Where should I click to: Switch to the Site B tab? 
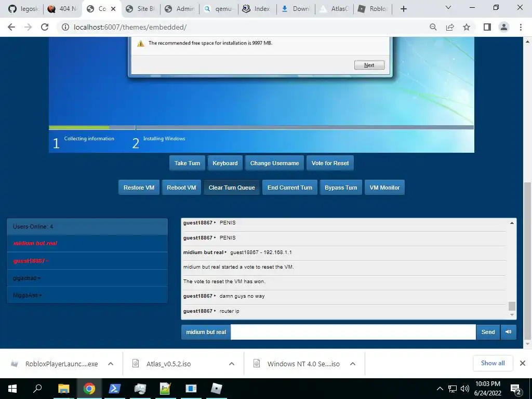140,9
